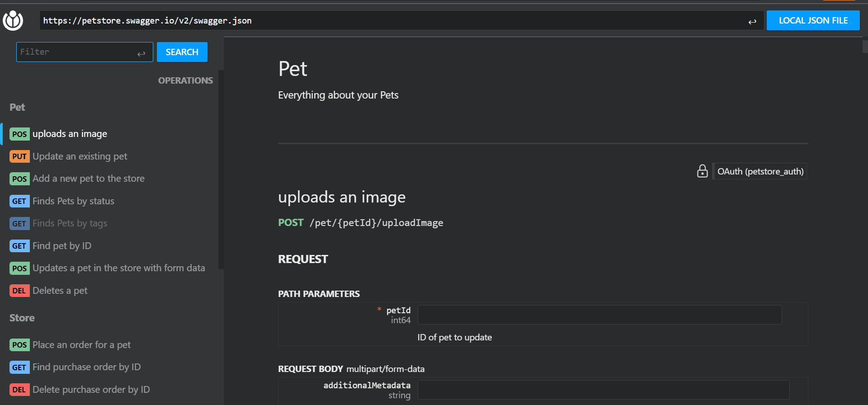Jump to the Pet section in sidebar
868x405 pixels.
(x=17, y=107)
